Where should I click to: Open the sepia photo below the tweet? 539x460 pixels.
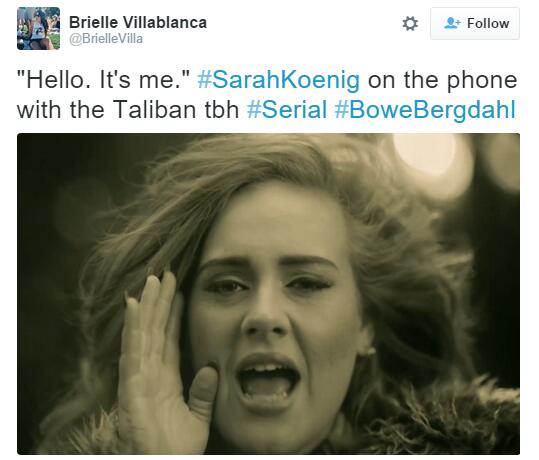268,294
